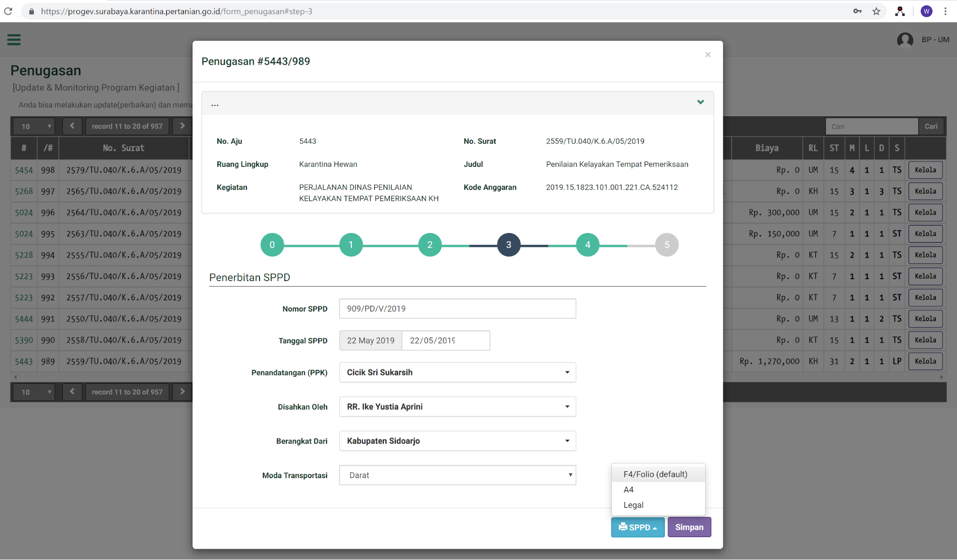Jump to step 4 circle
This screenshot has height=560, width=957.
[587, 245]
